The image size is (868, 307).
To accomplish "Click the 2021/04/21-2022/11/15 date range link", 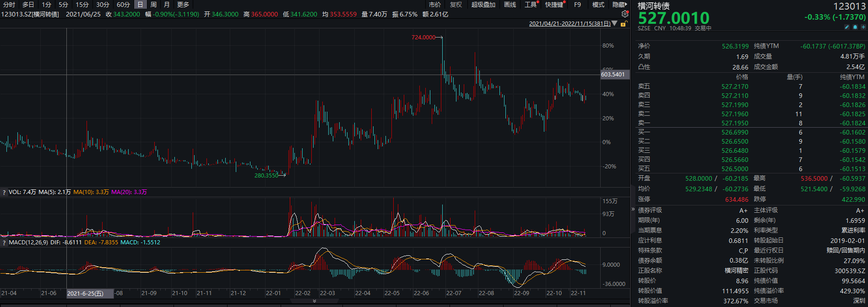I will coord(569,24).
